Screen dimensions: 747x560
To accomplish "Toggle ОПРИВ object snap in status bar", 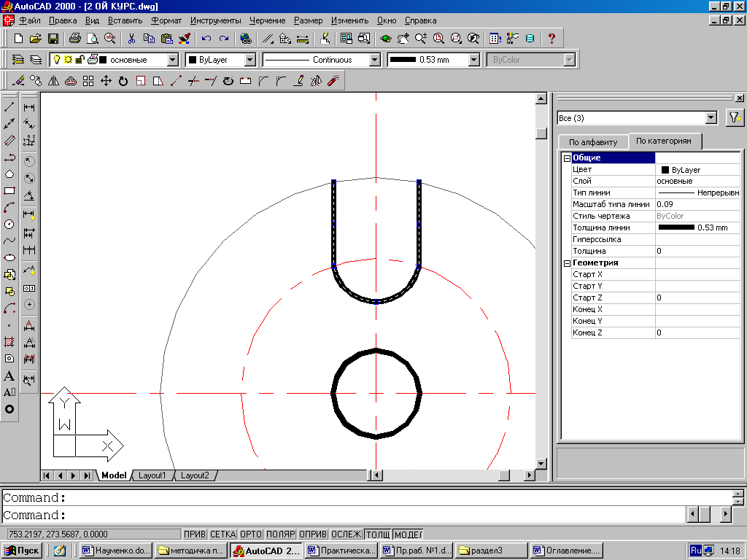I will pos(313,534).
